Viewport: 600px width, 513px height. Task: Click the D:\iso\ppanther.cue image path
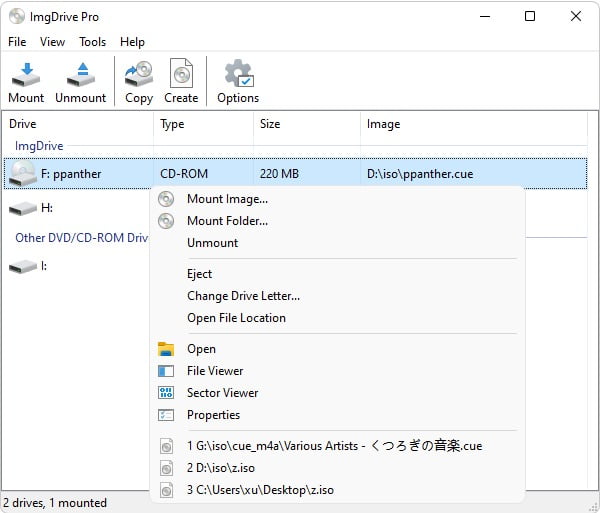[x=420, y=174]
